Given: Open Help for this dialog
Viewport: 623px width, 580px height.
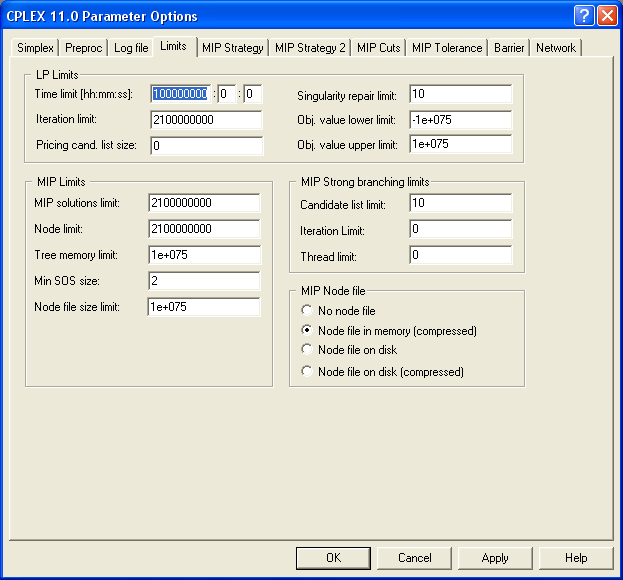Looking at the screenshot, I should coord(576,558).
